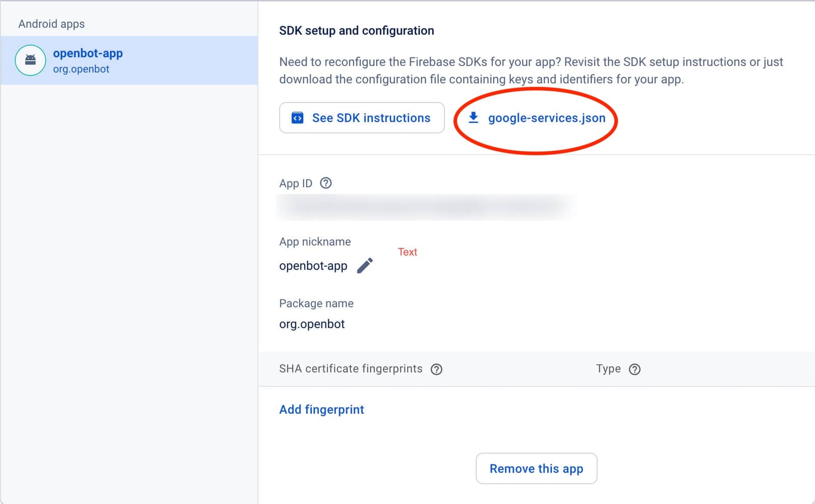Click the Android robot icon for openbot-app
815x504 pixels.
coord(31,60)
